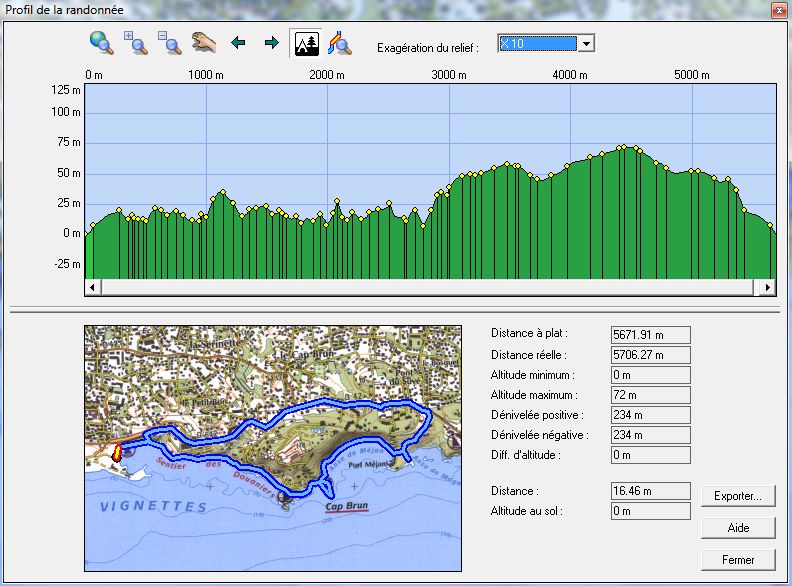Click the profile scrollbar right arrow
This screenshot has height=586, width=792.
pyautogui.click(x=768, y=287)
